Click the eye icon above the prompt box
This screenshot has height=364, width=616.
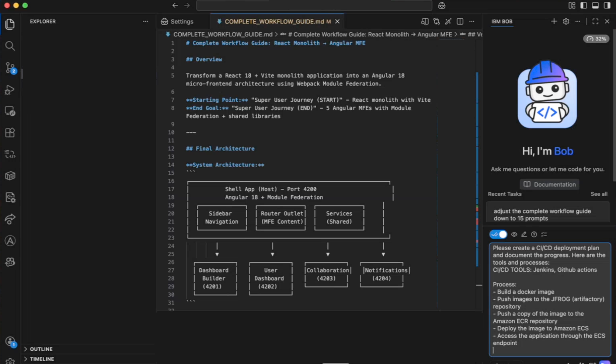[514, 234]
